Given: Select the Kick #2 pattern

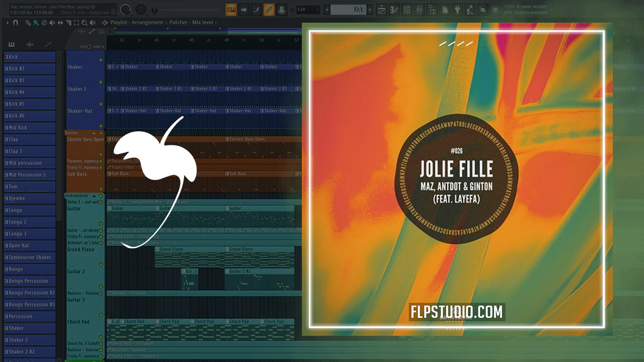Looking at the screenshot, I should (x=30, y=68).
